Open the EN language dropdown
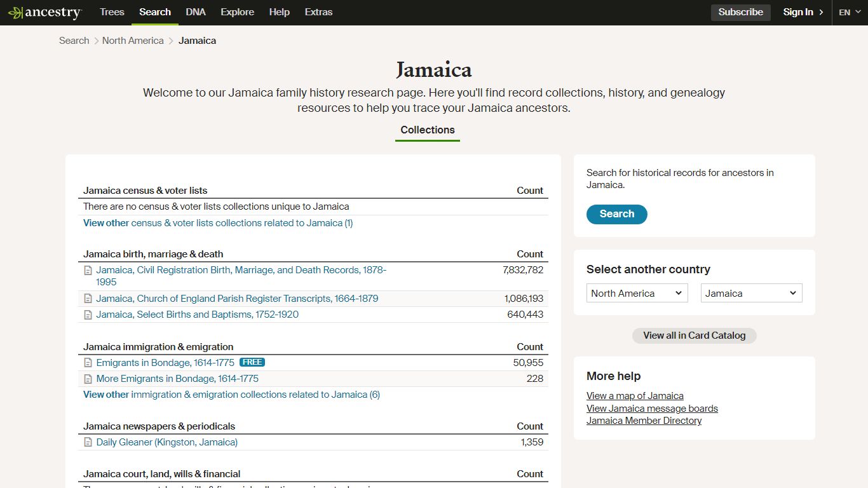The image size is (868, 488). [850, 12]
